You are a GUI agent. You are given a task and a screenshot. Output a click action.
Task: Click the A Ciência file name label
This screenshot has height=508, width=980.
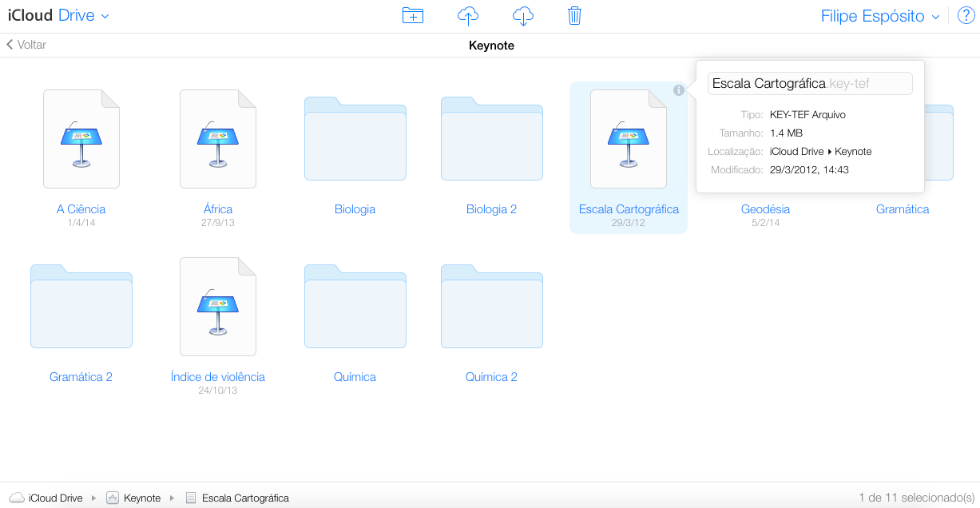coord(81,209)
